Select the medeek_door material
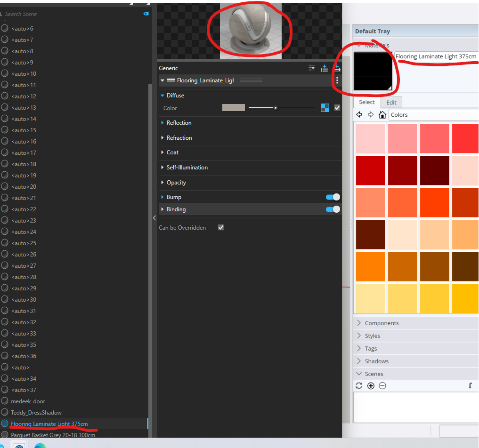This screenshot has height=448, width=479. pos(28,401)
